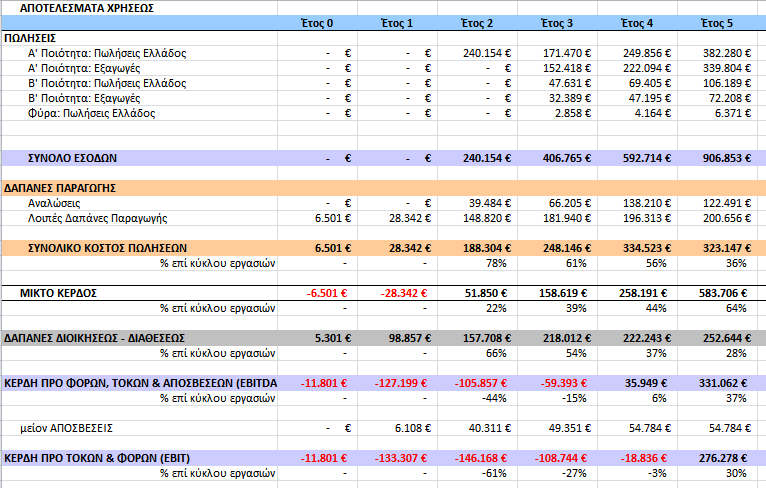The height and width of the screenshot is (488, 766).
Task: Click the cell showing 32.389 €
Action: 570,98
